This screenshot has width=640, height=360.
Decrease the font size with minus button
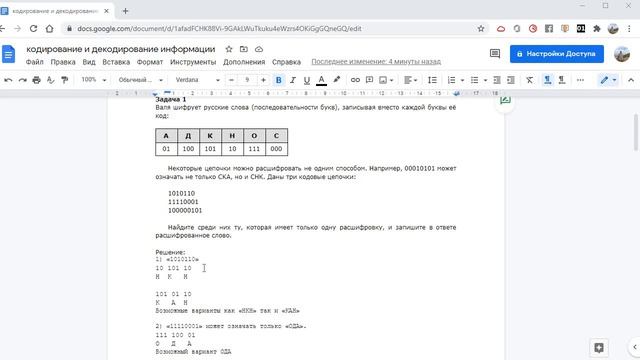231,80
